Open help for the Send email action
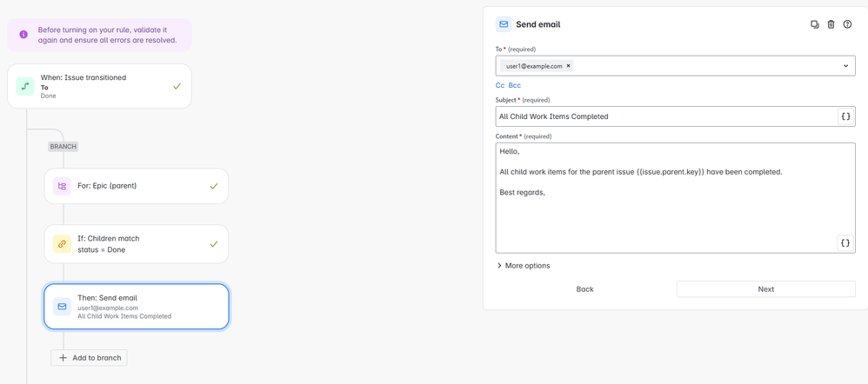This screenshot has width=868, height=384. [x=847, y=24]
